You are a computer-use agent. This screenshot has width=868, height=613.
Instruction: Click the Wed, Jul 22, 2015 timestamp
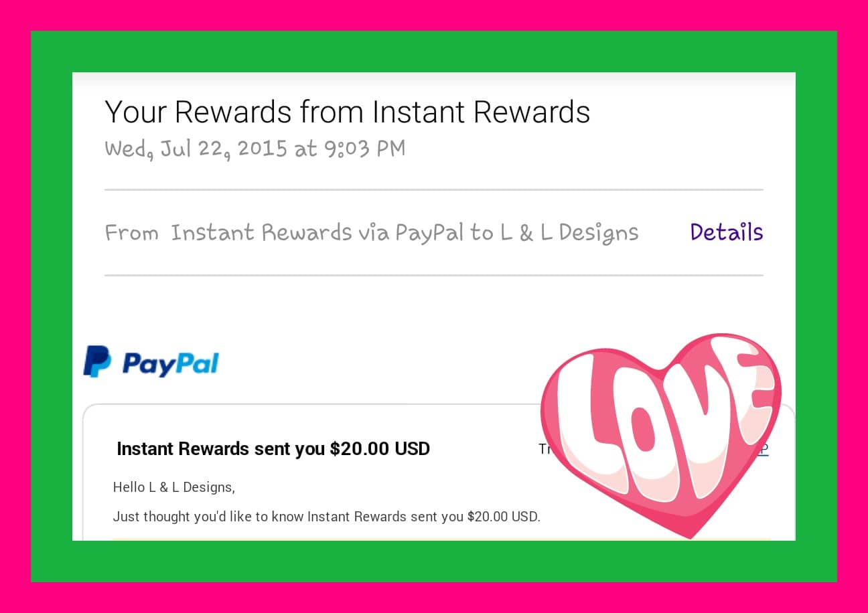pyautogui.click(x=255, y=149)
